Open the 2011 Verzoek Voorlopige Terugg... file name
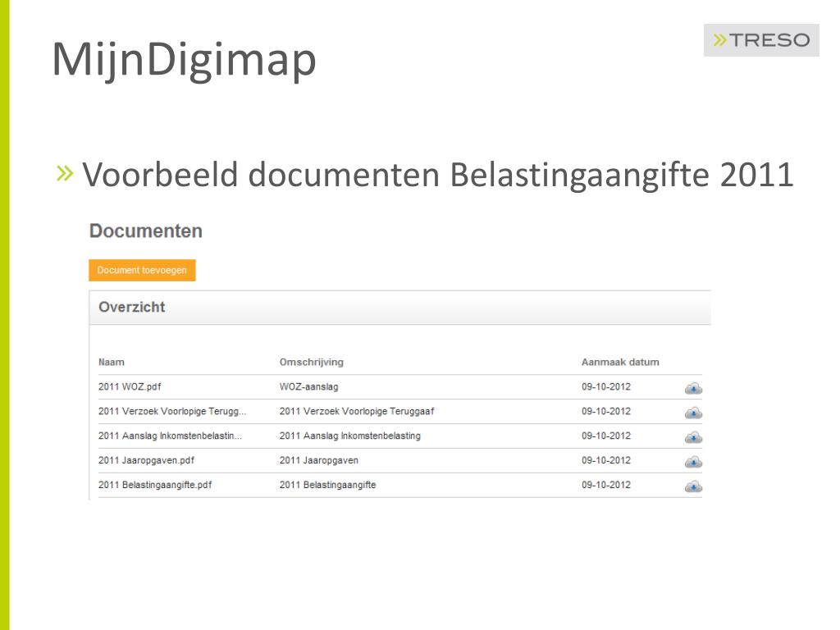840x630 pixels. click(x=172, y=412)
